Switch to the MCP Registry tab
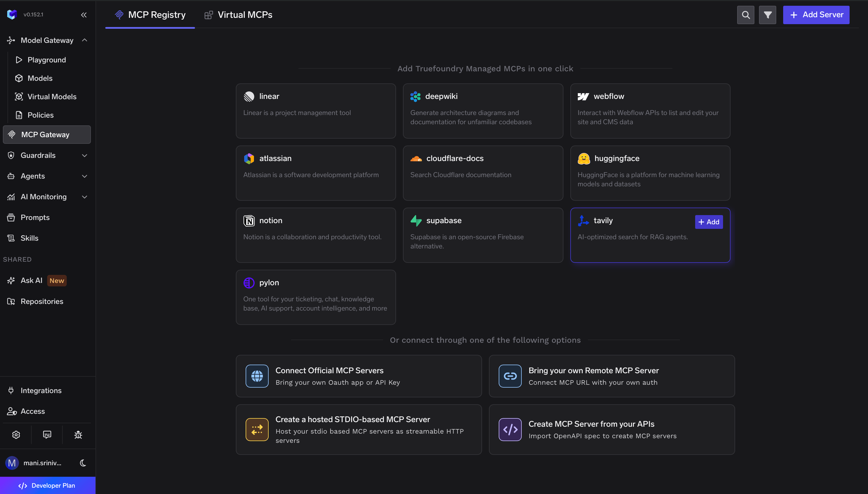Viewport: 868px width, 494px height. (150, 15)
